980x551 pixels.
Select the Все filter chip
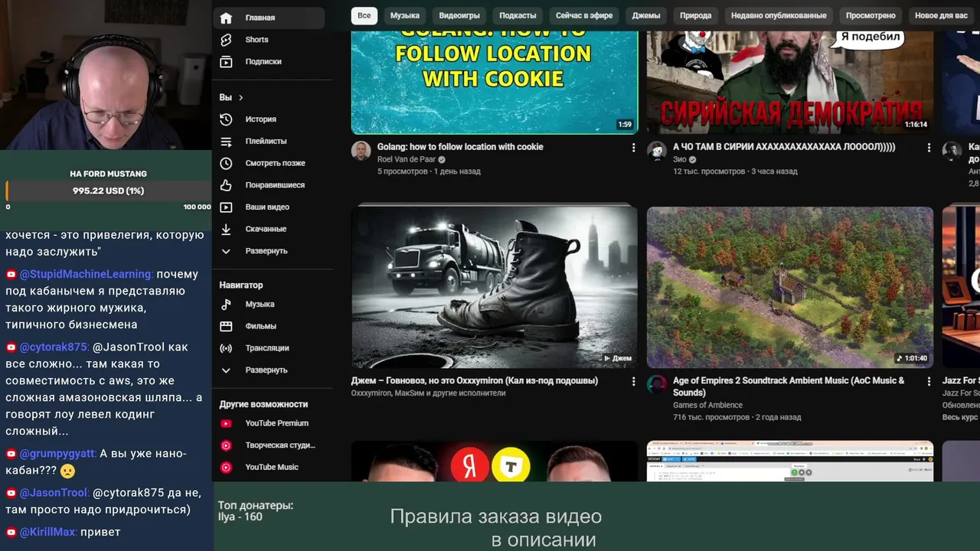tap(364, 15)
